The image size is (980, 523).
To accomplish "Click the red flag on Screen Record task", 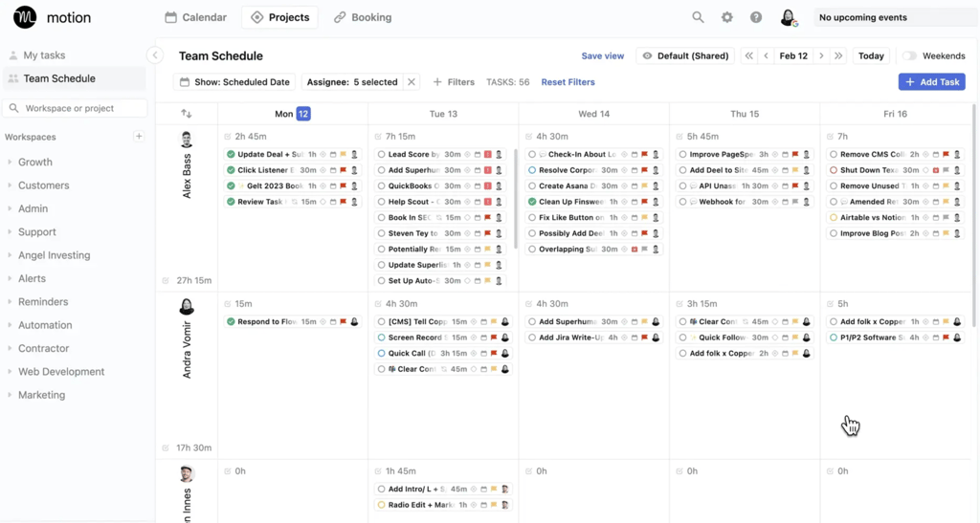I will [x=494, y=337].
